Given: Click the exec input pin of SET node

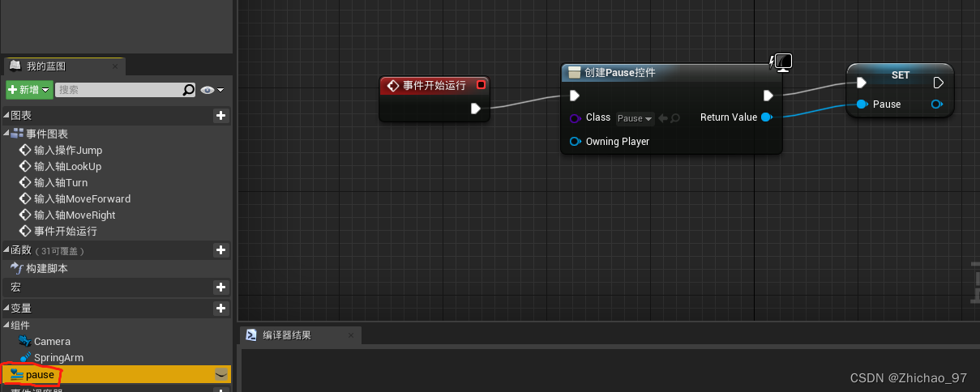Looking at the screenshot, I should (862, 83).
